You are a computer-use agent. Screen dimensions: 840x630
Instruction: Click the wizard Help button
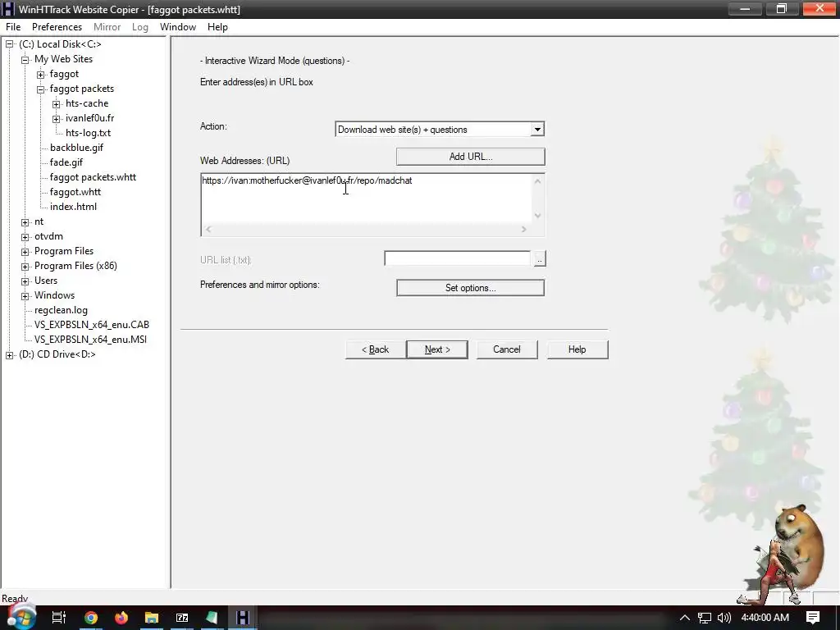tap(577, 349)
